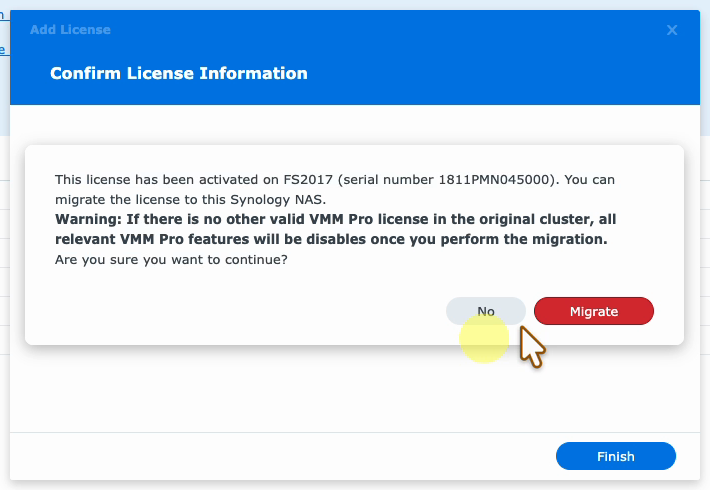Click the Add License title text
This screenshot has width=710, height=490.
point(70,30)
